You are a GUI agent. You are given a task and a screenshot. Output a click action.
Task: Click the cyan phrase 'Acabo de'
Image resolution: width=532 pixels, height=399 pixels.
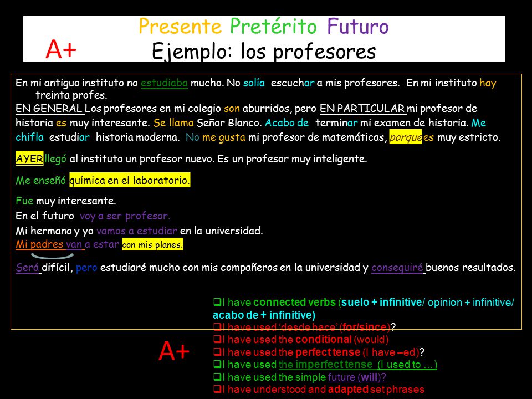[x=287, y=122]
